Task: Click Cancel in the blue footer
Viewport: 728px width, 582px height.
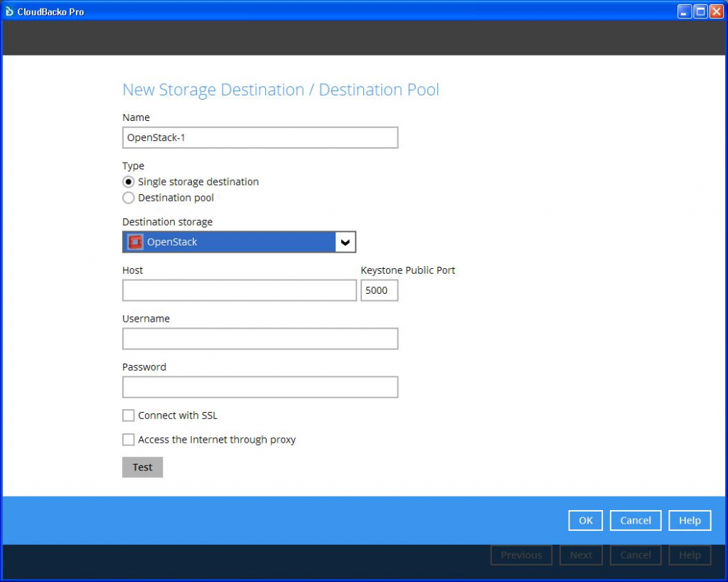Action: coord(636,520)
